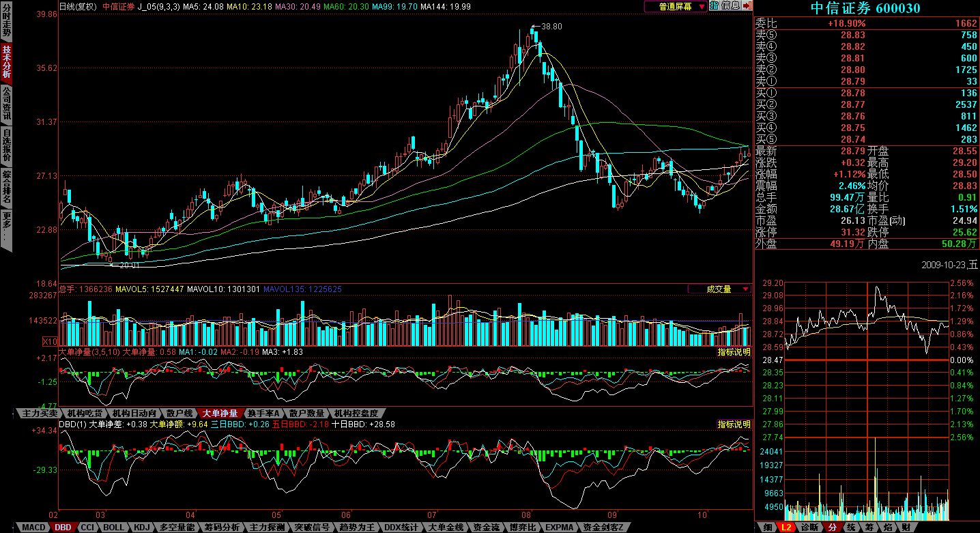Open the 指 indicator icon button
980x533 pixels.
pyautogui.click(x=714, y=5)
